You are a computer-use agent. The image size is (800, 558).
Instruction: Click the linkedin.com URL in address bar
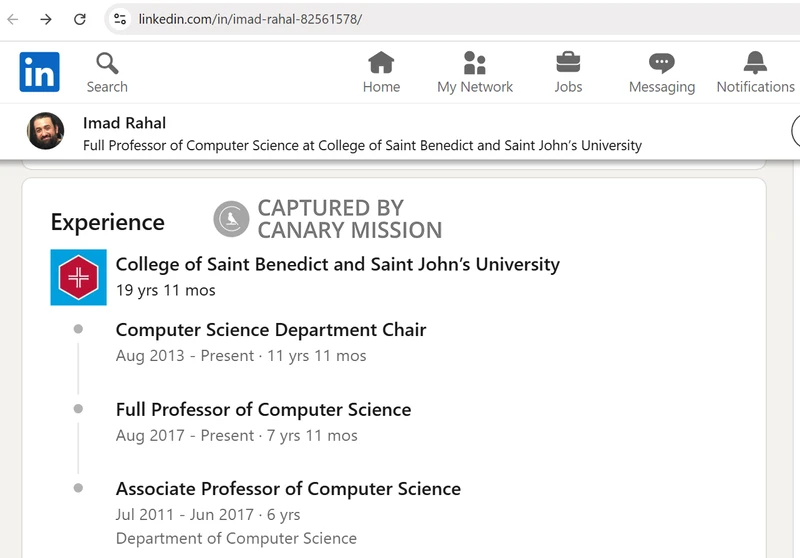coord(250,19)
